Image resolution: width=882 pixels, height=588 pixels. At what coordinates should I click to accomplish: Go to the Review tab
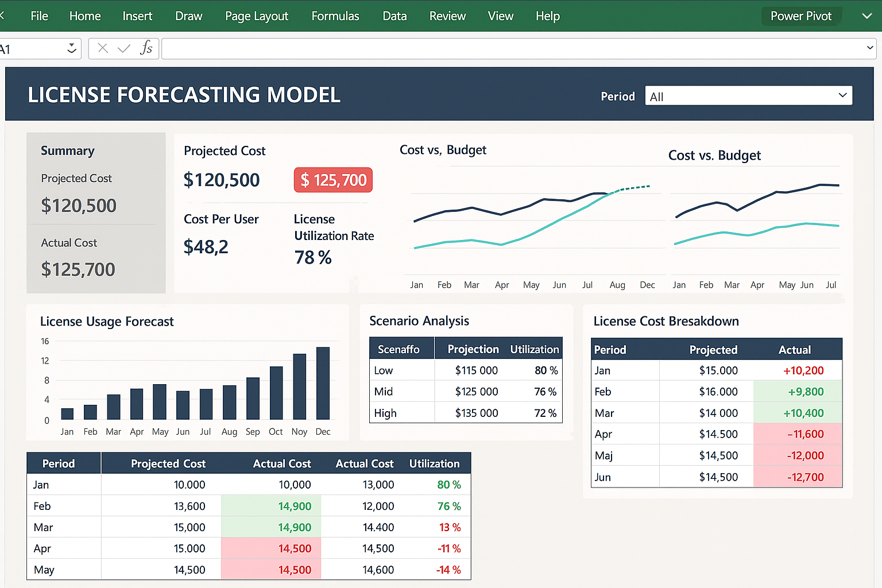[447, 16]
